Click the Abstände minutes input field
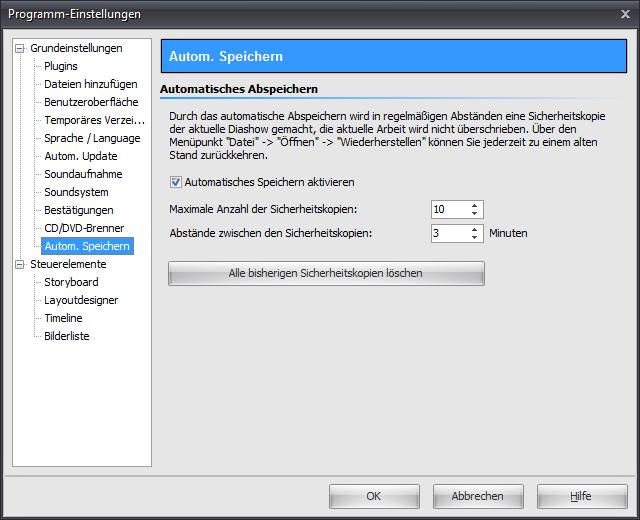The height and width of the screenshot is (520, 640). 448,233
